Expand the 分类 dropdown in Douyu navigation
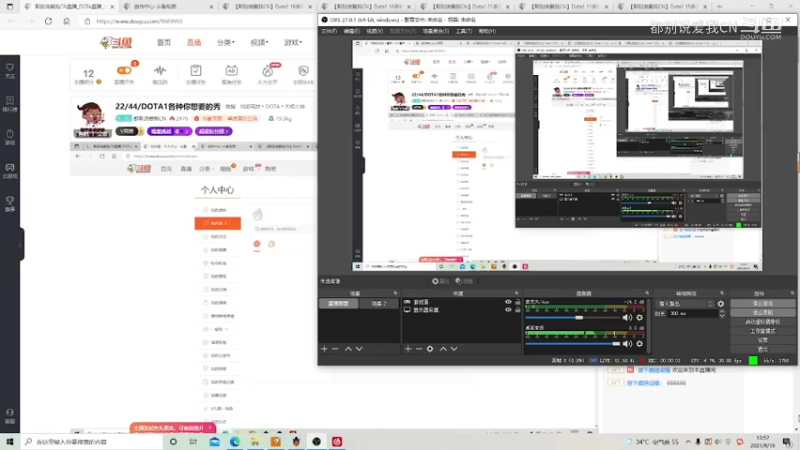The image size is (800, 450). (x=226, y=43)
